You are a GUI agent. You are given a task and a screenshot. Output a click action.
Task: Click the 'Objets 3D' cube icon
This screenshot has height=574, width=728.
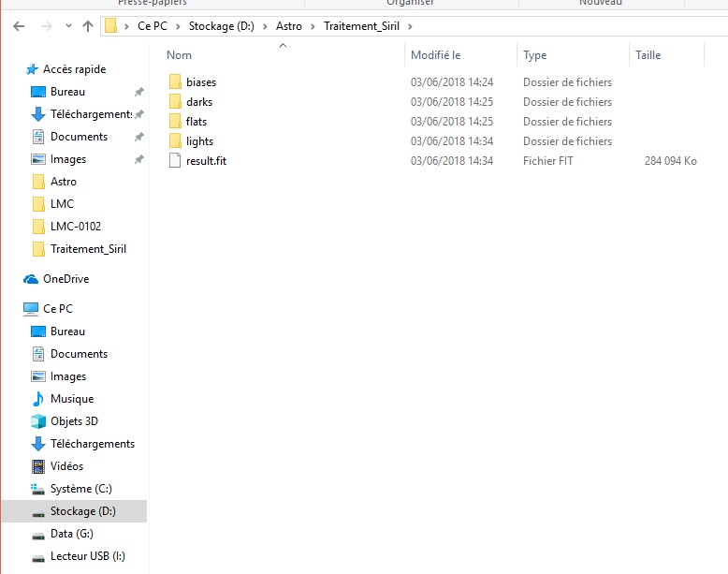coord(38,421)
